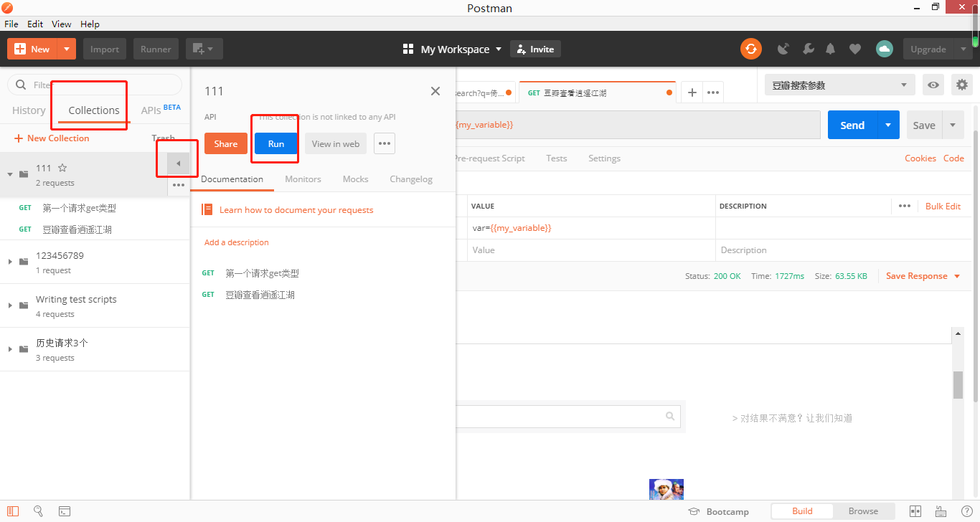Open Edit menu
Viewport: 980px width, 522px height.
pyautogui.click(x=35, y=24)
